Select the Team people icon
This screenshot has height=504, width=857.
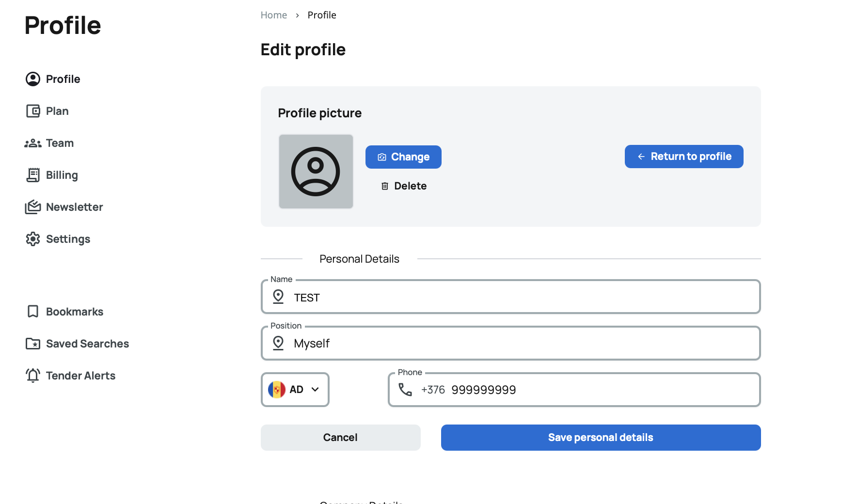coord(33,143)
